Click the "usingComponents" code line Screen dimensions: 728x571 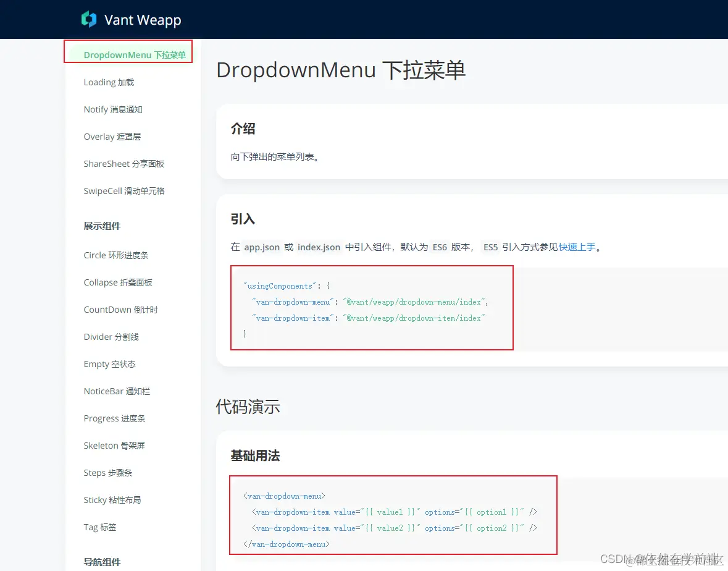click(x=286, y=285)
